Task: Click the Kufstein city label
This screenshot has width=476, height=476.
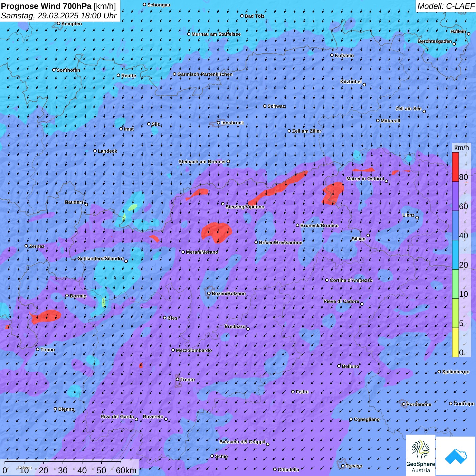Action: click(344, 55)
